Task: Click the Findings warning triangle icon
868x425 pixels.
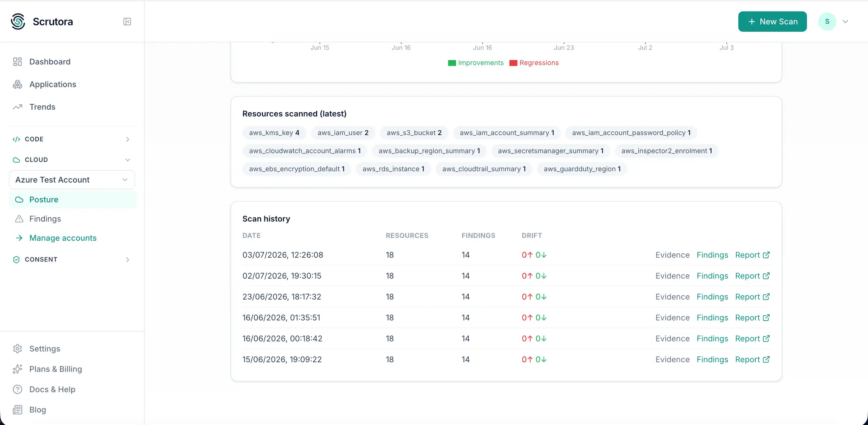Action: click(19, 219)
